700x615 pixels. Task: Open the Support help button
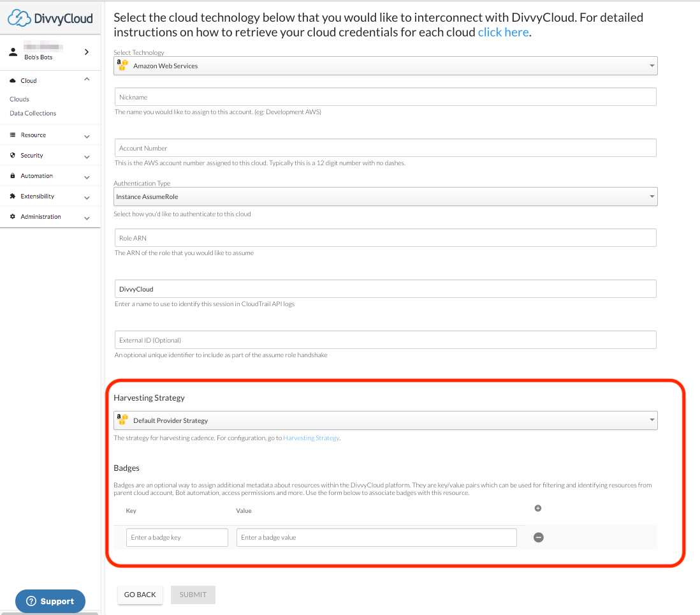coord(50,601)
